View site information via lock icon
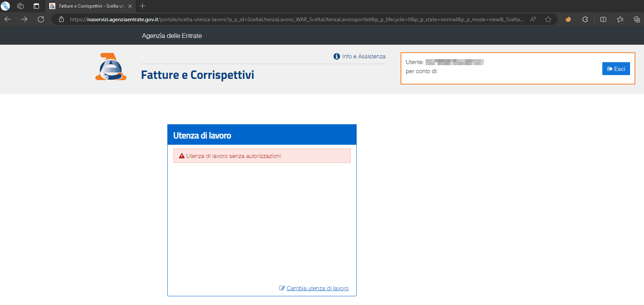This screenshot has height=305, width=644. pyautogui.click(x=61, y=19)
